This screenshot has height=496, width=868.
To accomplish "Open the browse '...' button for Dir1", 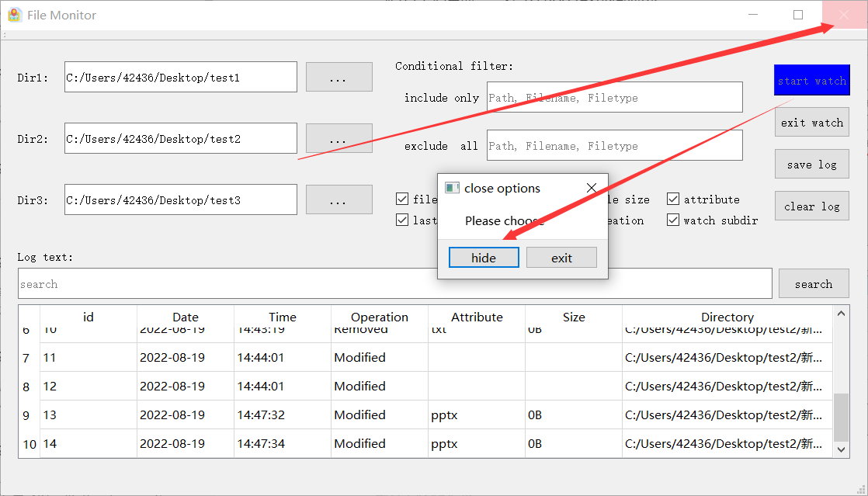I will click(x=339, y=77).
